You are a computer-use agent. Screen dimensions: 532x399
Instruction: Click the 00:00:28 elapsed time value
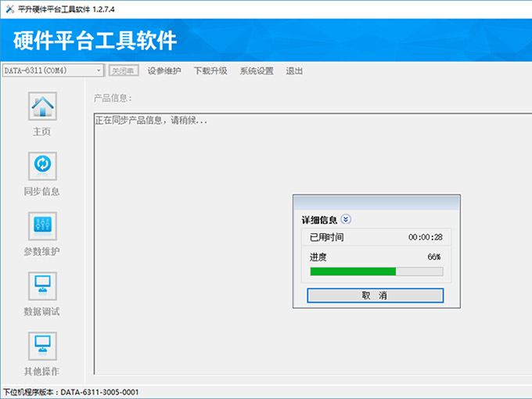(425, 237)
